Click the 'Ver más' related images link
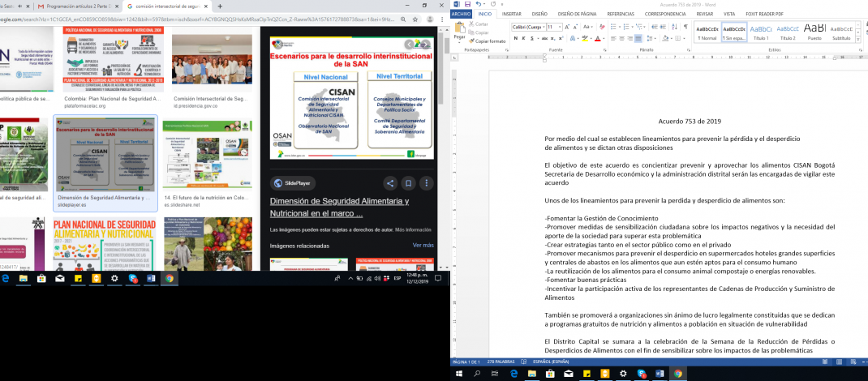Image resolution: width=868 pixels, height=381 pixels. coord(423,245)
